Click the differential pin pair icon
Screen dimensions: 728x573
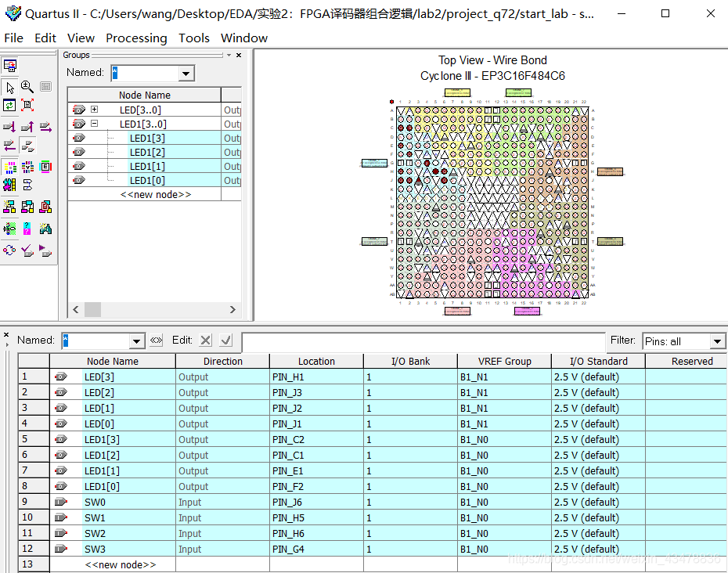click(27, 185)
